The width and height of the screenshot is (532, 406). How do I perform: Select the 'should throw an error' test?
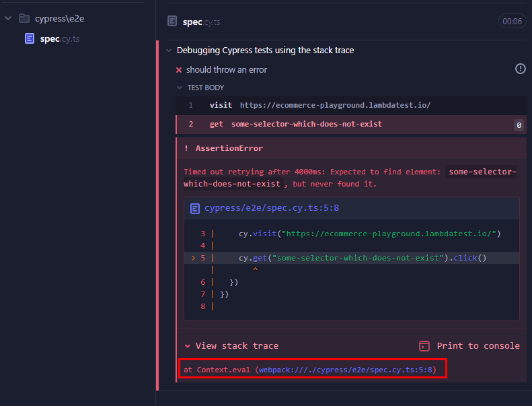click(226, 69)
